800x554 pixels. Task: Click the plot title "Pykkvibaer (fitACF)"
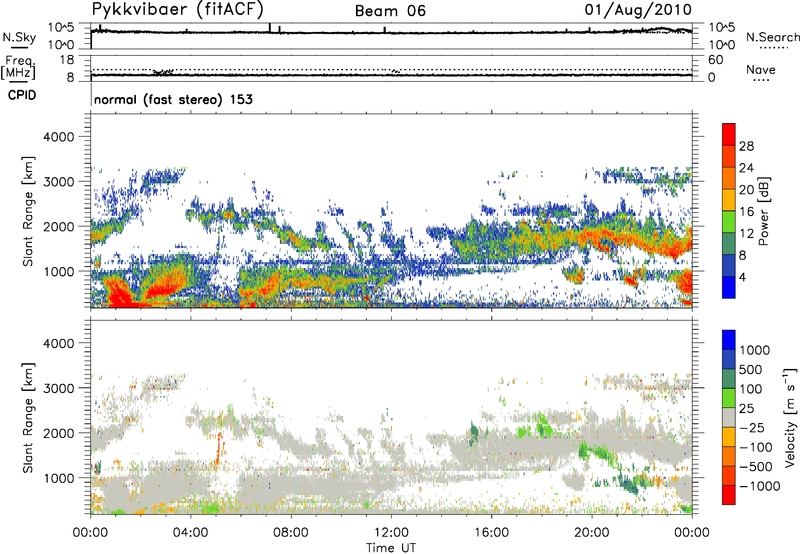pyautogui.click(x=178, y=10)
